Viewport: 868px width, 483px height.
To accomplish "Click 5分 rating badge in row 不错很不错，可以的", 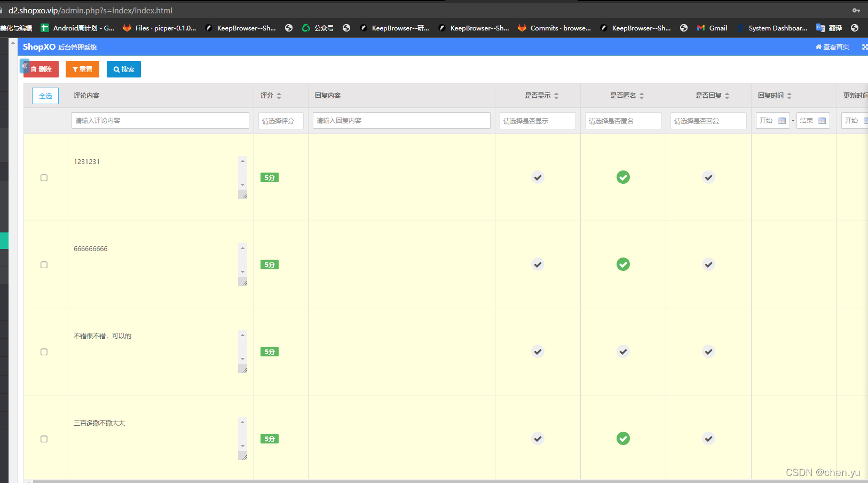I will (x=270, y=352).
